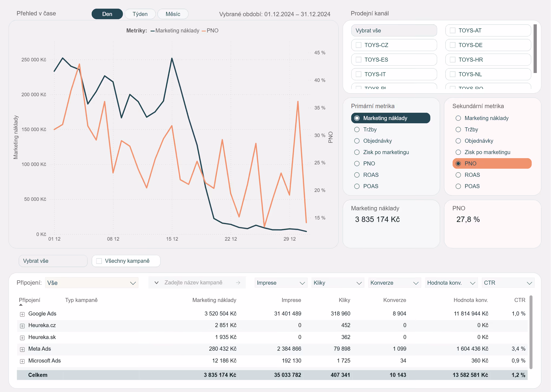Toggle the TOYS-ES channel checkbox

(359, 60)
